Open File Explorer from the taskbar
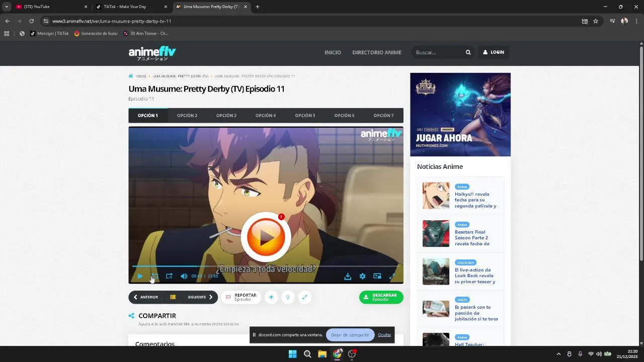This screenshot has height=362, width=644. (322, 354)
